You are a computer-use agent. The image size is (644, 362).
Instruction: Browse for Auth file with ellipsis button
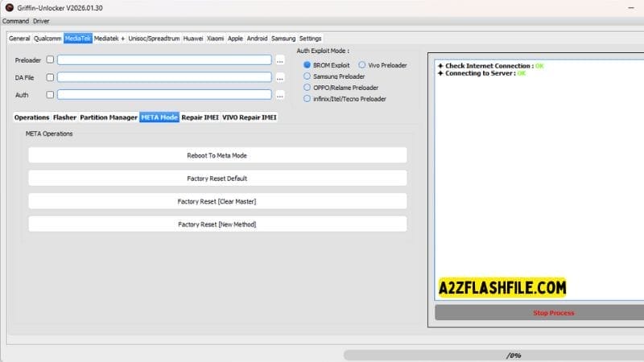[x=280, y=95]
